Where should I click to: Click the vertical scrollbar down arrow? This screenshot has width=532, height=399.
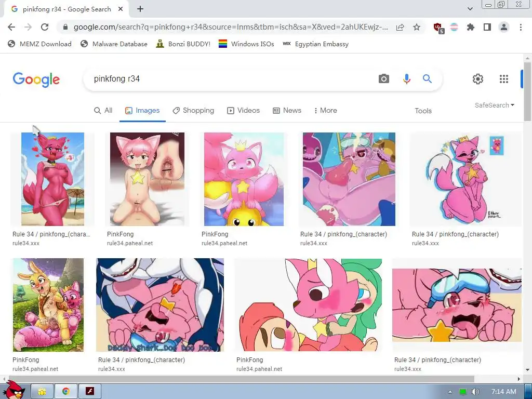pos(527,370)
